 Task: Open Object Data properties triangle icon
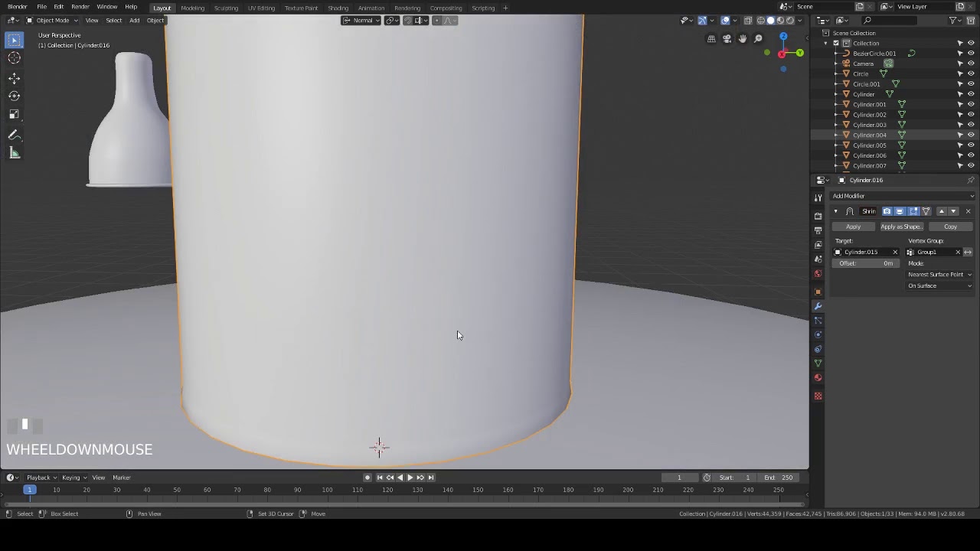(818, 364)
